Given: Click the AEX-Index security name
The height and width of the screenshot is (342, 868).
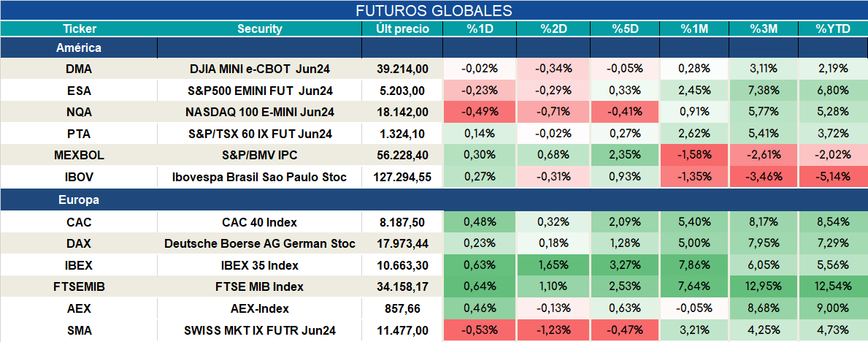Looking at the screenshot, I should pos(260,308).
